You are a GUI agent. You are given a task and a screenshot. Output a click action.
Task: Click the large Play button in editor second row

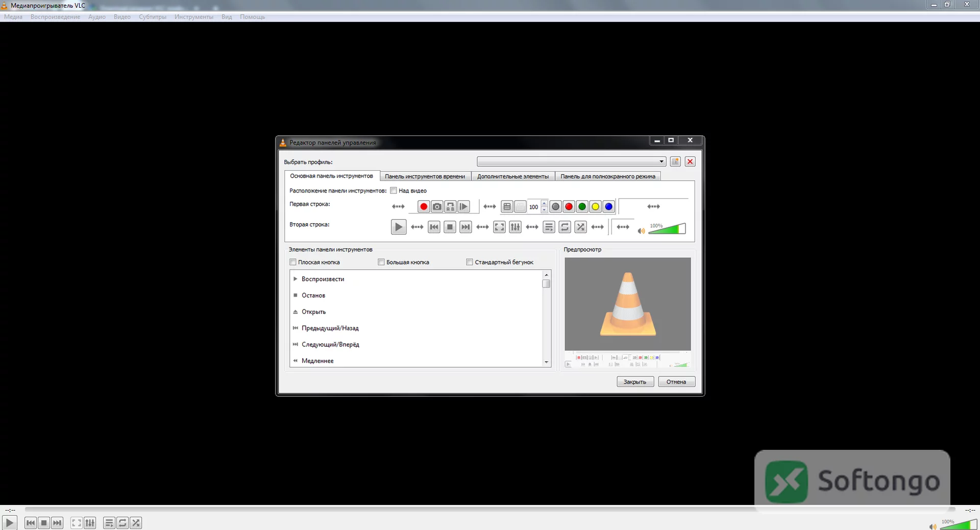[x=399, y=227]
